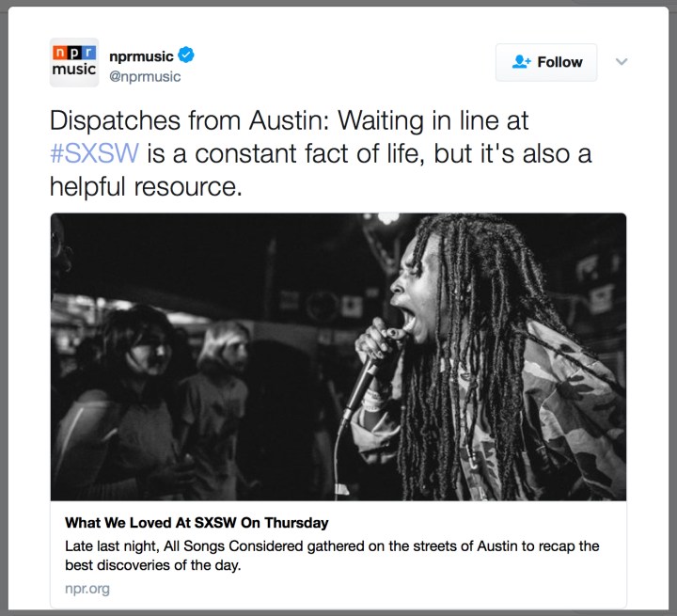Viewport: 677px width, 616px height.
Task: Follow the nprmusic account
Action: 546,62
